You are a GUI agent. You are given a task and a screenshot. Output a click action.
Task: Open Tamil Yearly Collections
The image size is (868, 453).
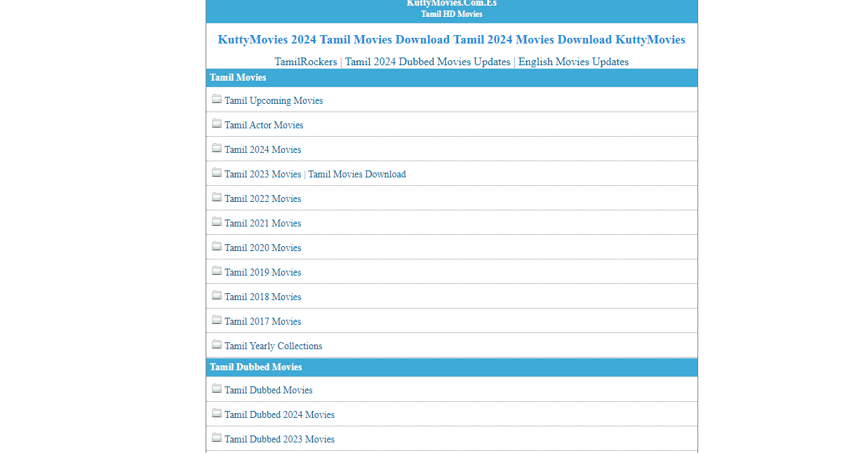click(274, 346)
